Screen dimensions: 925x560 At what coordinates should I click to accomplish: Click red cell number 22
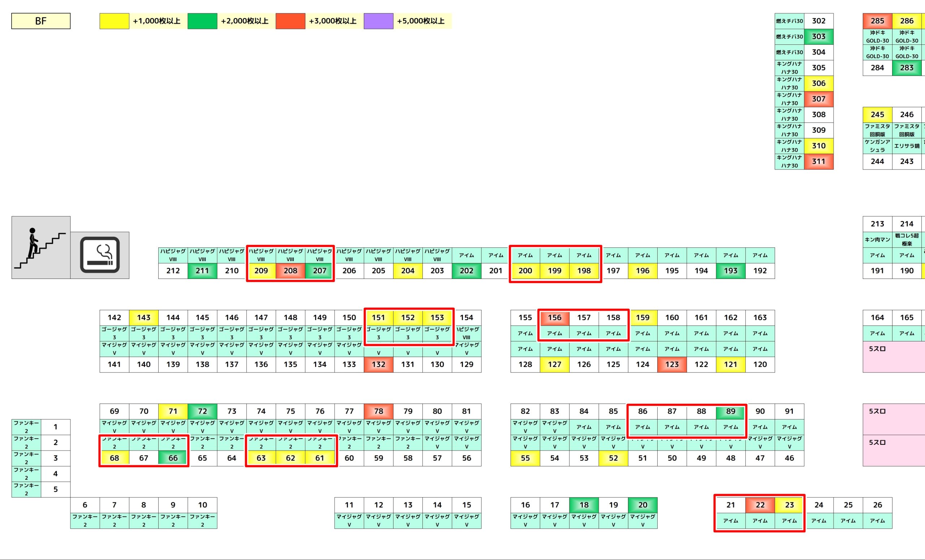pos(760,505)
